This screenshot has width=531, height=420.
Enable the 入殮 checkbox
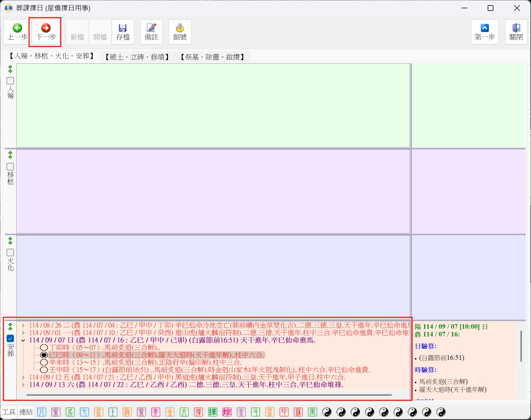point(10,81)
